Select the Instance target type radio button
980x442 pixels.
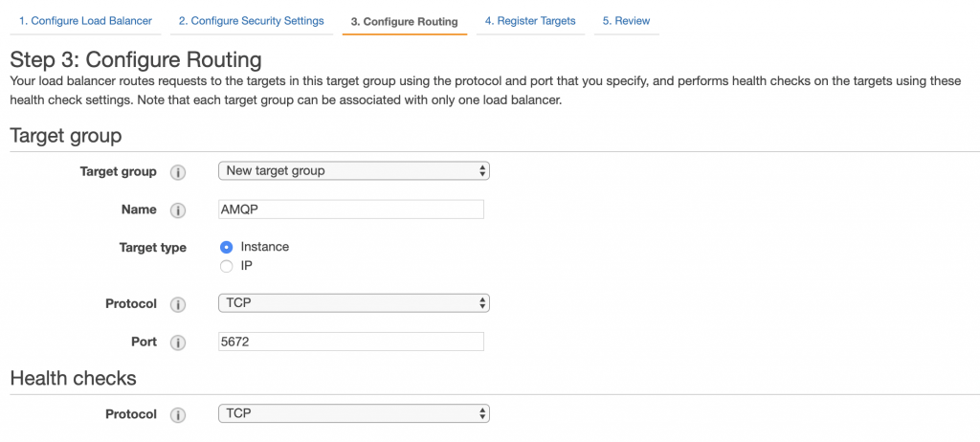tap(226, 247)
